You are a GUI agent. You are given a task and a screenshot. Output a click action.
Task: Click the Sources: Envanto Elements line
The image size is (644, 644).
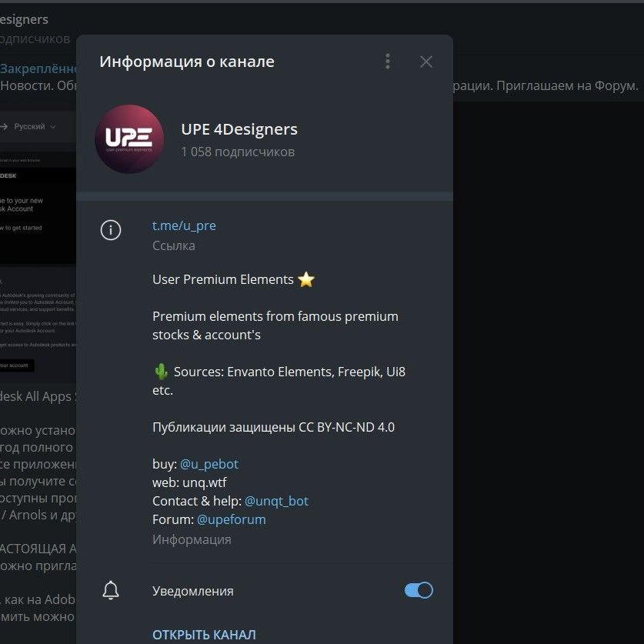coord(279,380)
